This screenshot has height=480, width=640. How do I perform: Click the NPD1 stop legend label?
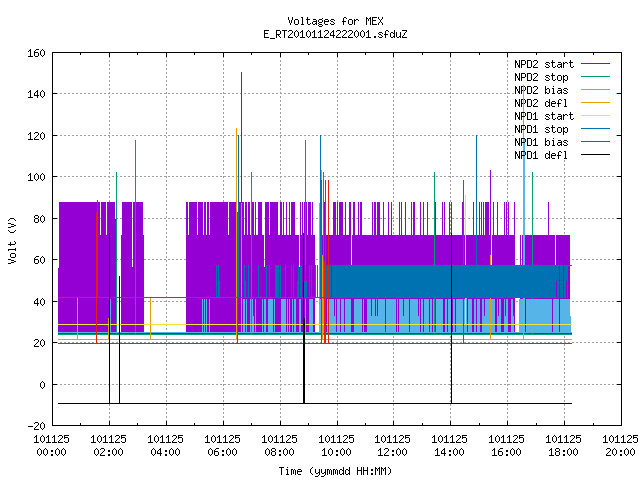click(x=541, y=129)
